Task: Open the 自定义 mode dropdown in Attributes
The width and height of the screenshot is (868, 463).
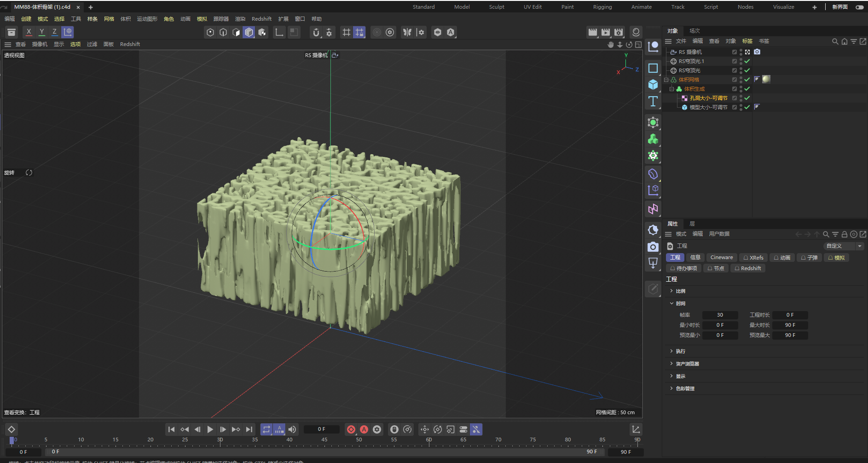Action: click(x=843, y=246)
